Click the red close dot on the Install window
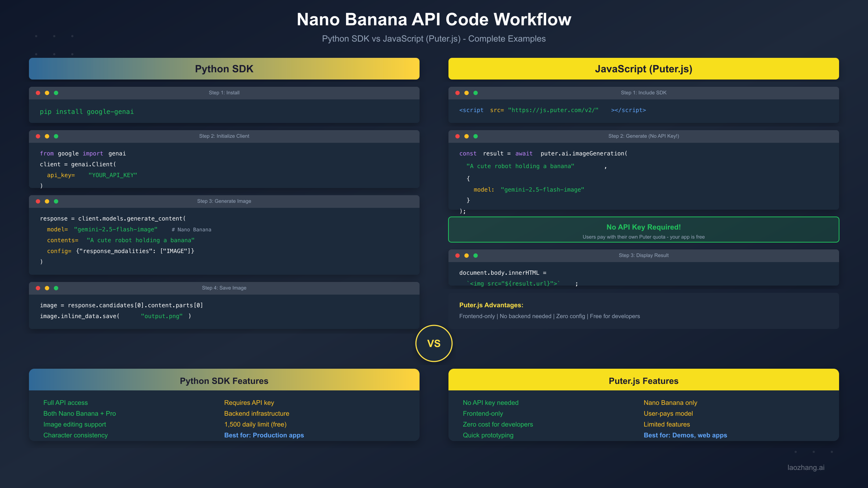The image size is (868, 488). pos(38,93)
